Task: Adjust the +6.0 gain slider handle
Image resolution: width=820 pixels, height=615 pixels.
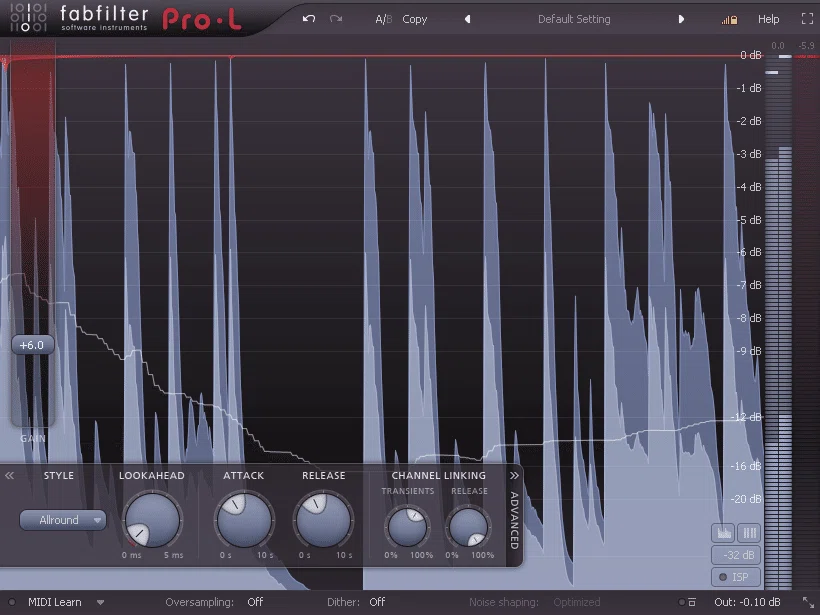Action: tap(32, 345)
